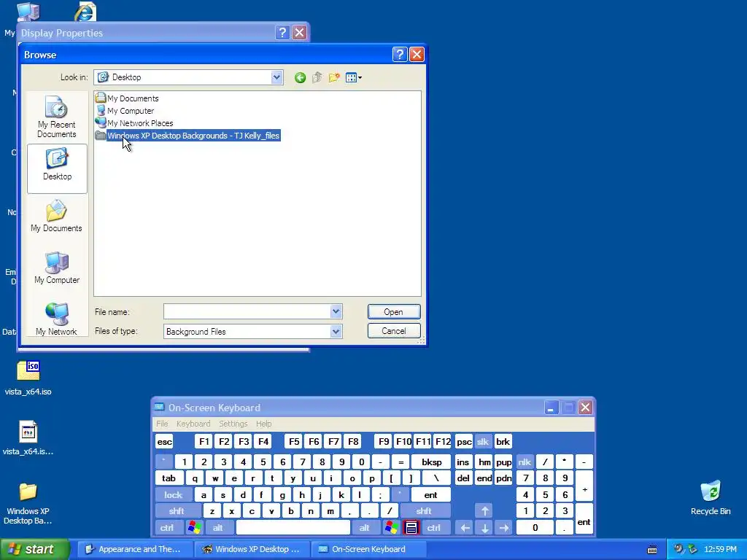
Task: Click the tab key on On-Screen Keyboard
Action: tap(169, 478)
